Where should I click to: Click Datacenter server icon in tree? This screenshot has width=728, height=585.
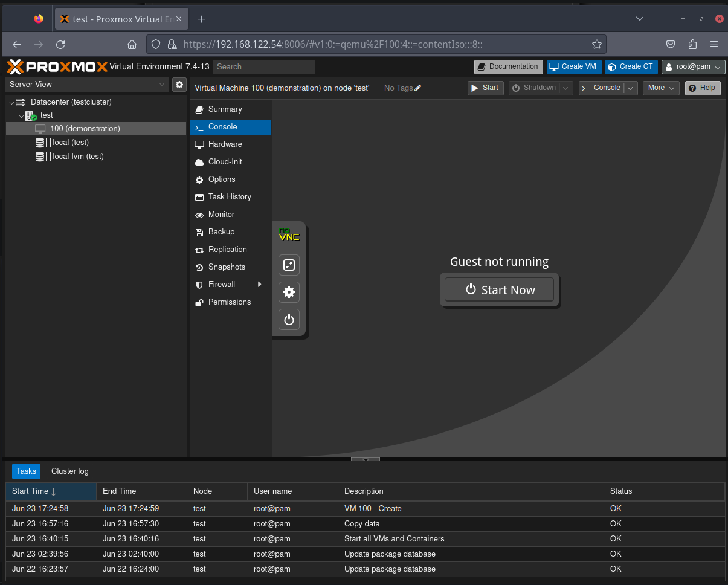[x=21, y=102]
